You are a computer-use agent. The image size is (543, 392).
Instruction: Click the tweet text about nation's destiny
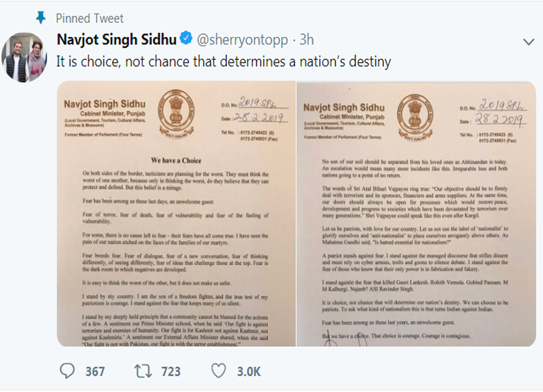click(224, 61)
